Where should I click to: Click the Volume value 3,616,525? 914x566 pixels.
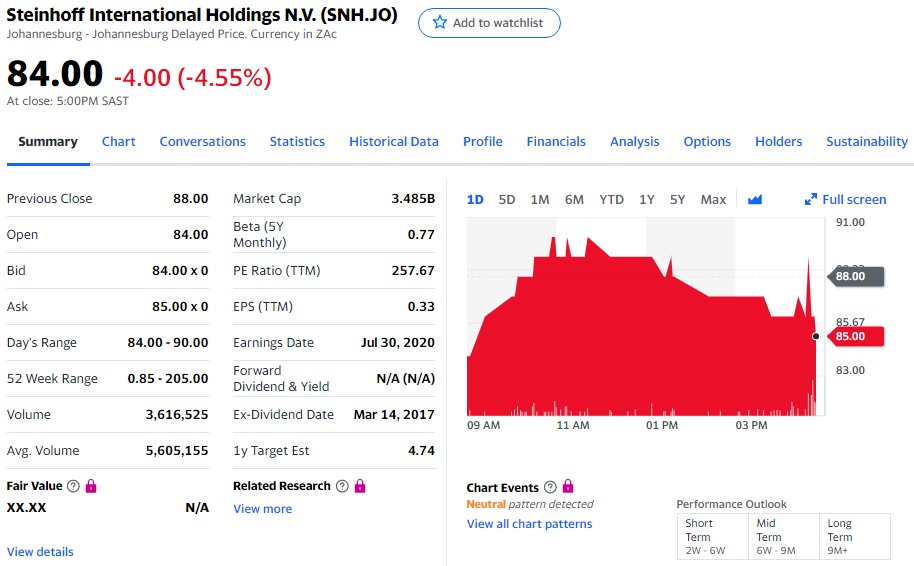177,414
